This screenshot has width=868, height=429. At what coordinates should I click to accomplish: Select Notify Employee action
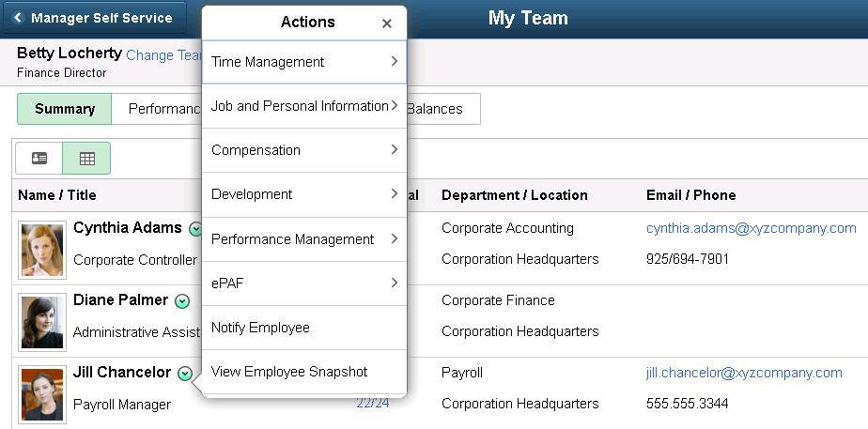tap(304, 328)
